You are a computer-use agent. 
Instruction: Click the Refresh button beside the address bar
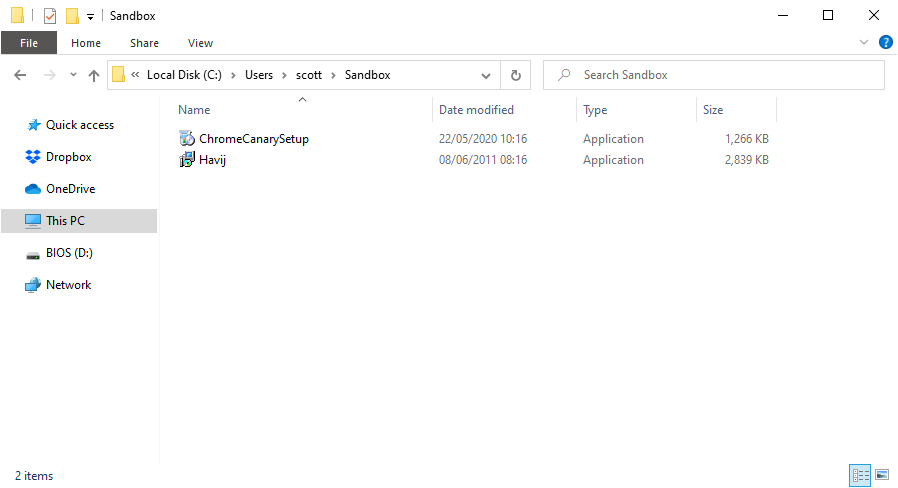(x=516, y=75)
